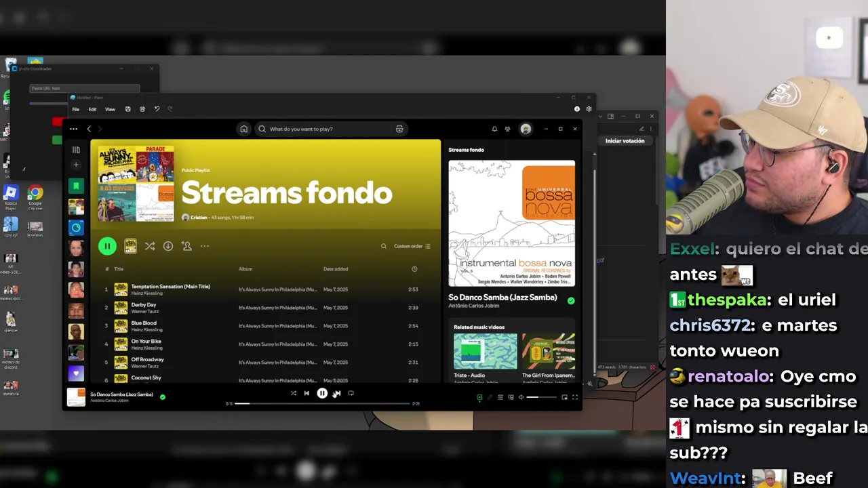The height and width of the screenshot is (488, 868).
Task: Open the Edit menu in Paint
Action: [x=92, y=109]
